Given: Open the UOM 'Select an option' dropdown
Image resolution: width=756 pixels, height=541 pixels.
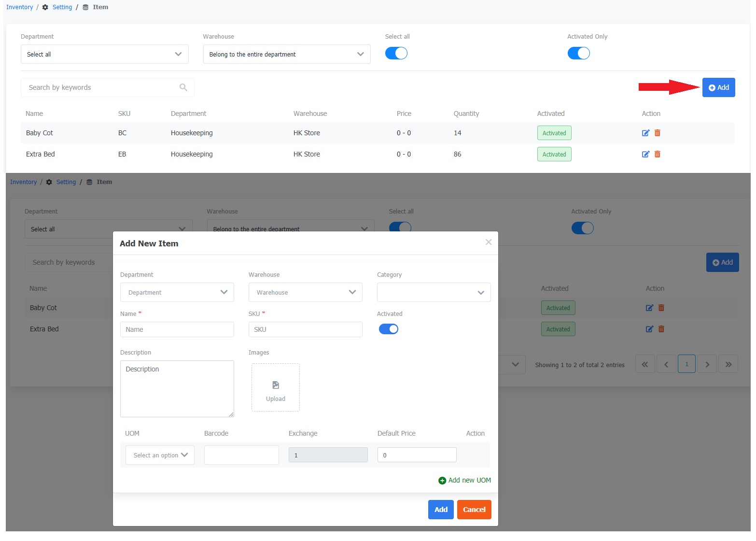Looking at the screenshot, I should [160, 455].
